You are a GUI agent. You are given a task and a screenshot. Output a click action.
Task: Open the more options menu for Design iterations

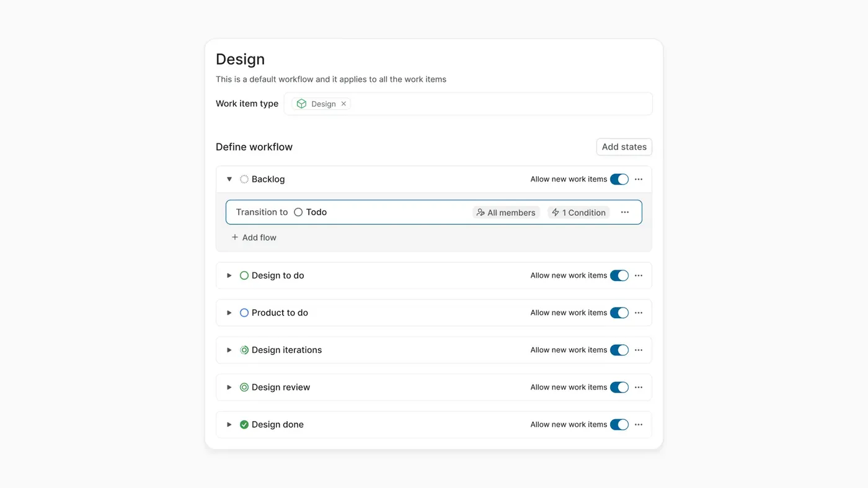[639, 350]
